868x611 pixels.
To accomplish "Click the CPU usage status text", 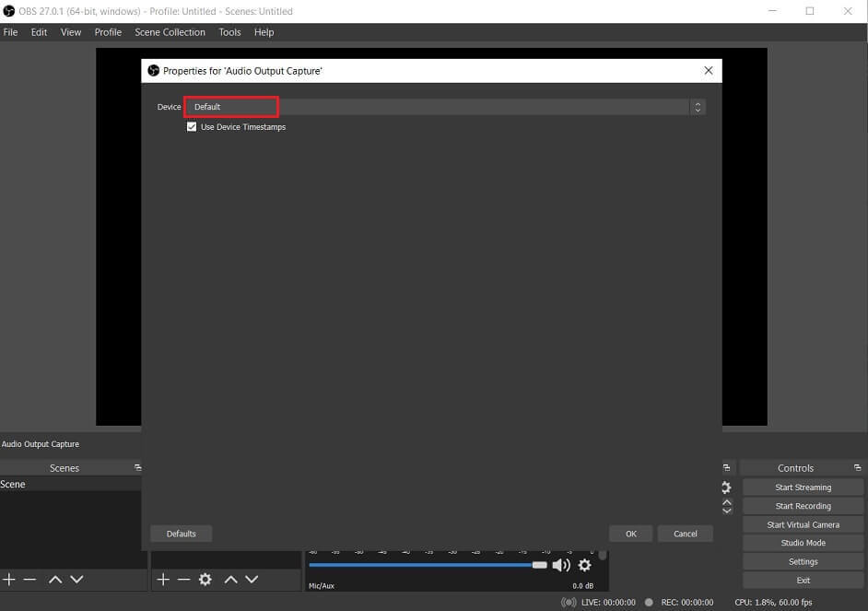I will [x=773, y=602].
